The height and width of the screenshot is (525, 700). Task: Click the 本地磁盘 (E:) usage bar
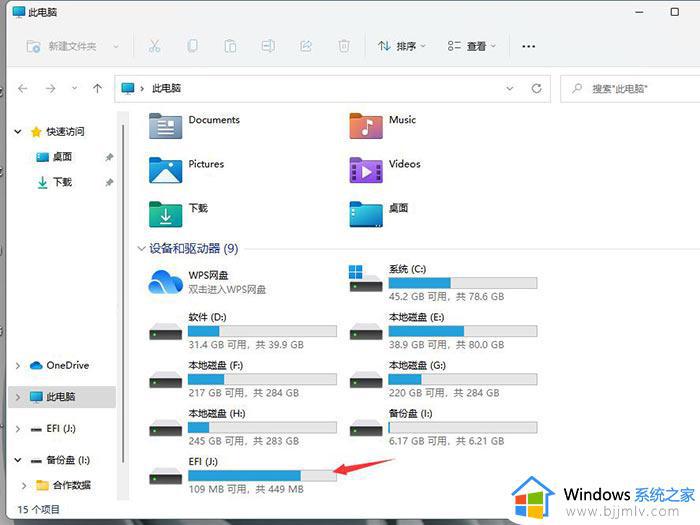tap(463, 331)
